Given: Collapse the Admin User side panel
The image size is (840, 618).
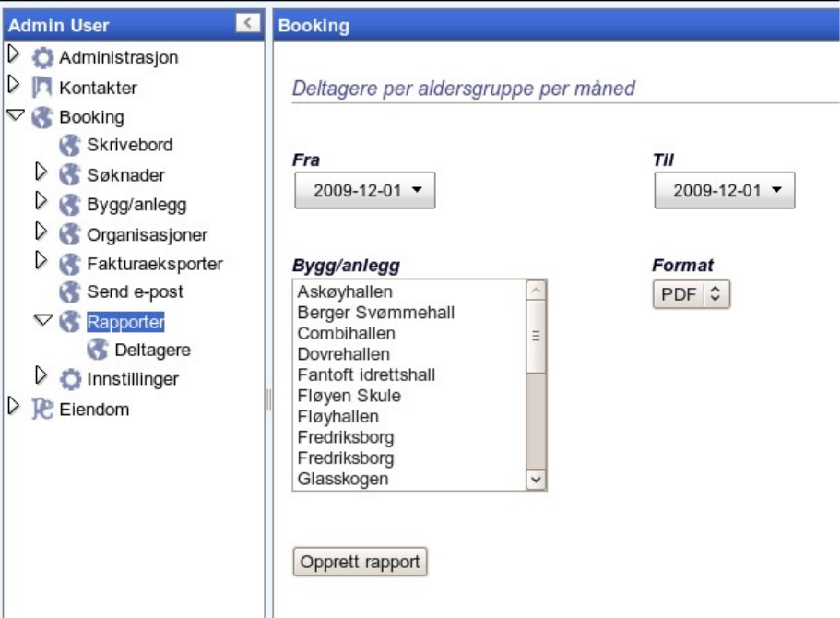Looking at the screenshot, I should pyautogui.click(x=247, y=25).
